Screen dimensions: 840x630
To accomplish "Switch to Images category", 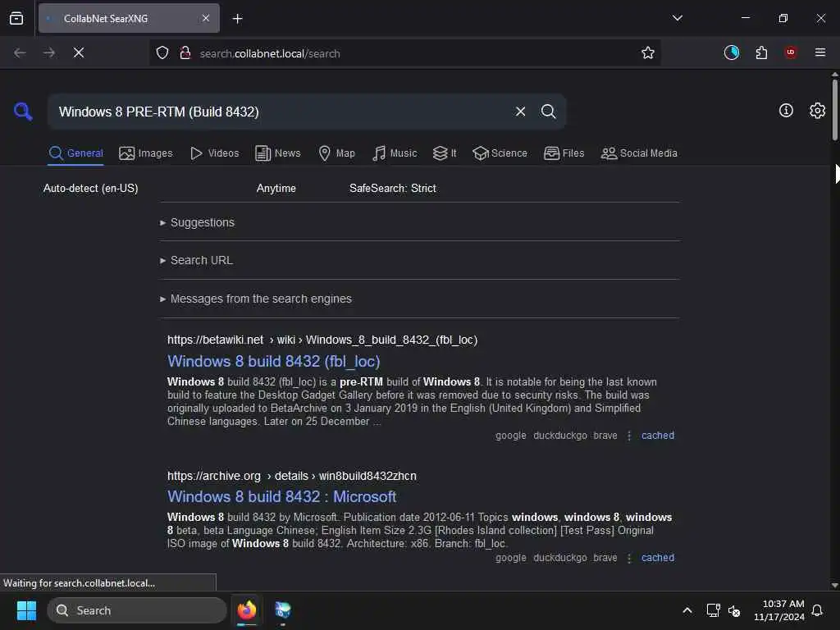I will (x=146, y=153).
